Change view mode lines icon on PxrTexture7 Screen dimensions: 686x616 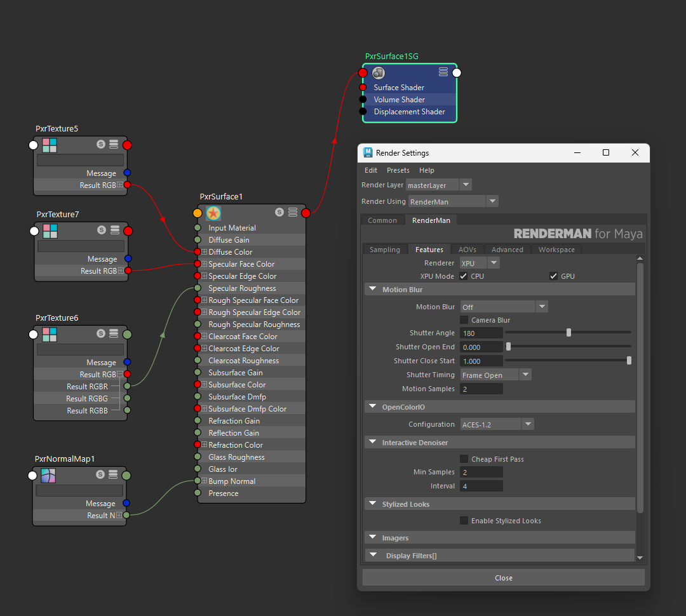[114, 230]
